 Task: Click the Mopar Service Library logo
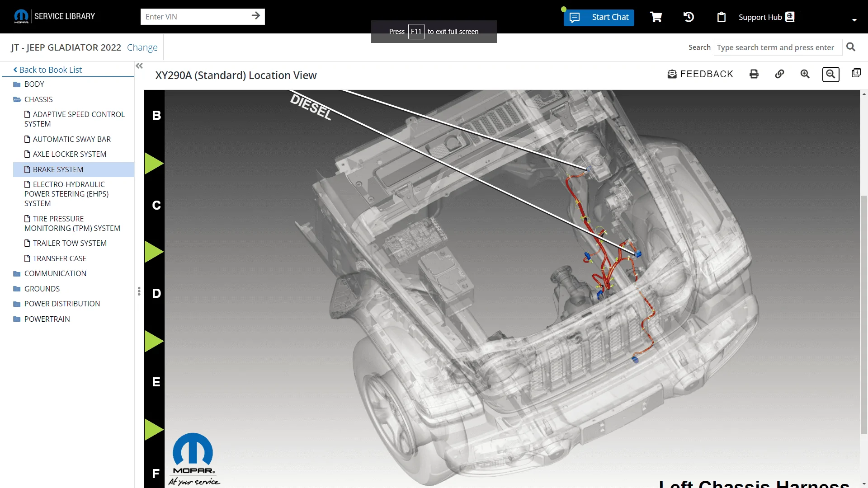(54, 16)
